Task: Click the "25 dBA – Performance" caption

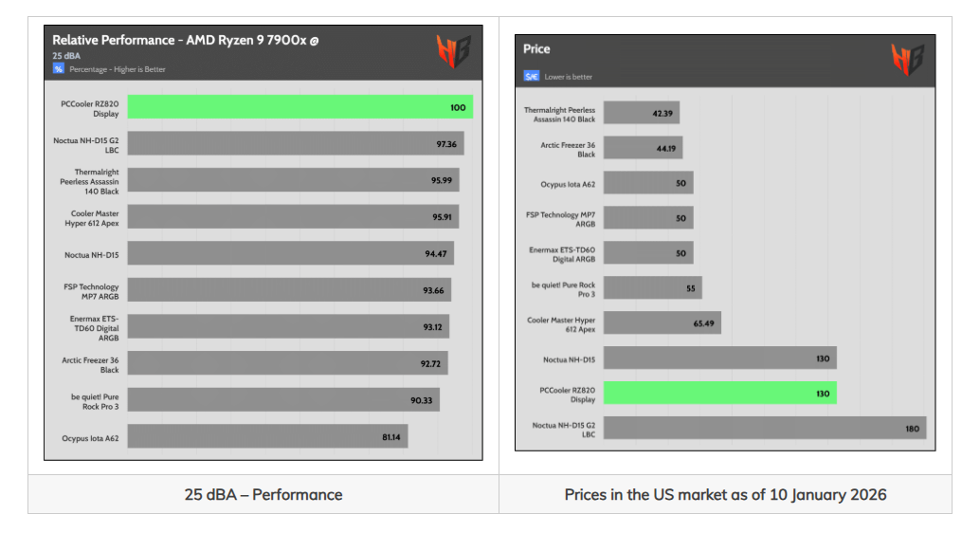Action: (263, 494)
